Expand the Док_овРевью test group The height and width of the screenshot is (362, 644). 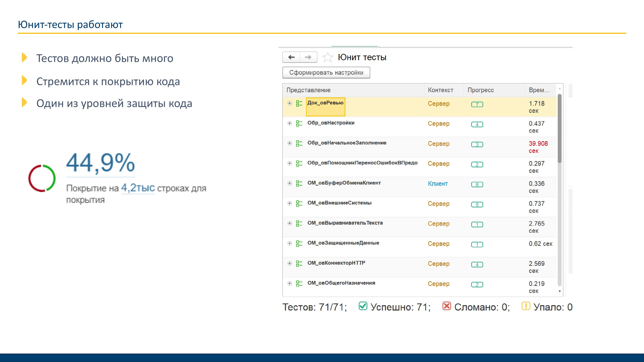[289, 103]
